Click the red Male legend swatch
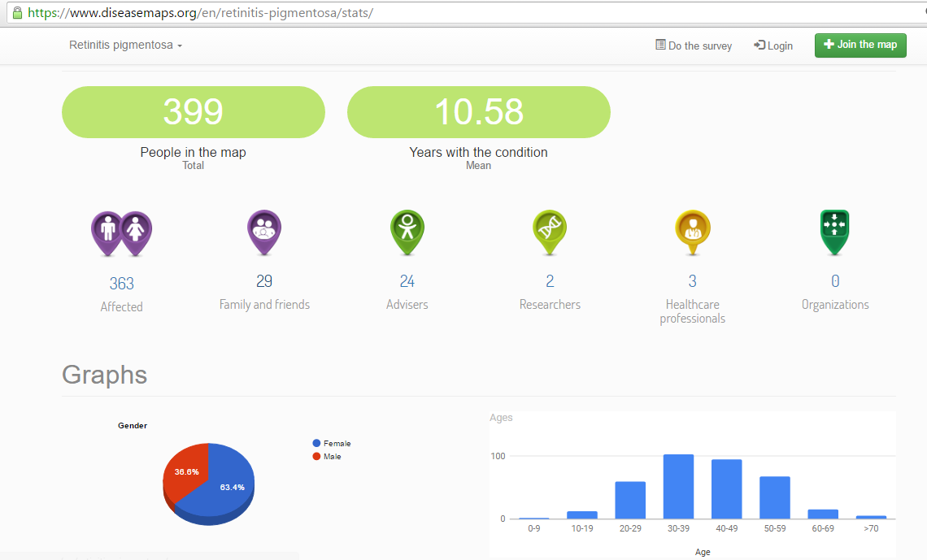Image resolution: width=927 pixels, height=560 pixels. (x=316, y=456)
